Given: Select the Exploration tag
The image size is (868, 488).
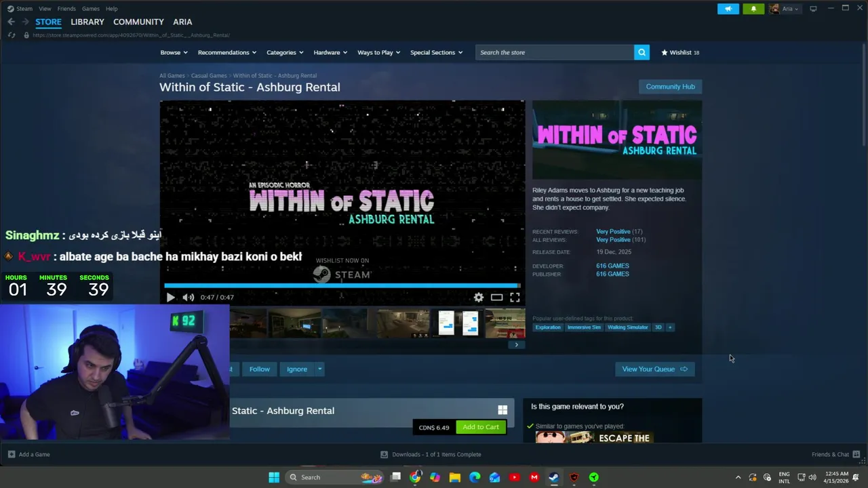Looking at the screenshot, I should (548, 327).
